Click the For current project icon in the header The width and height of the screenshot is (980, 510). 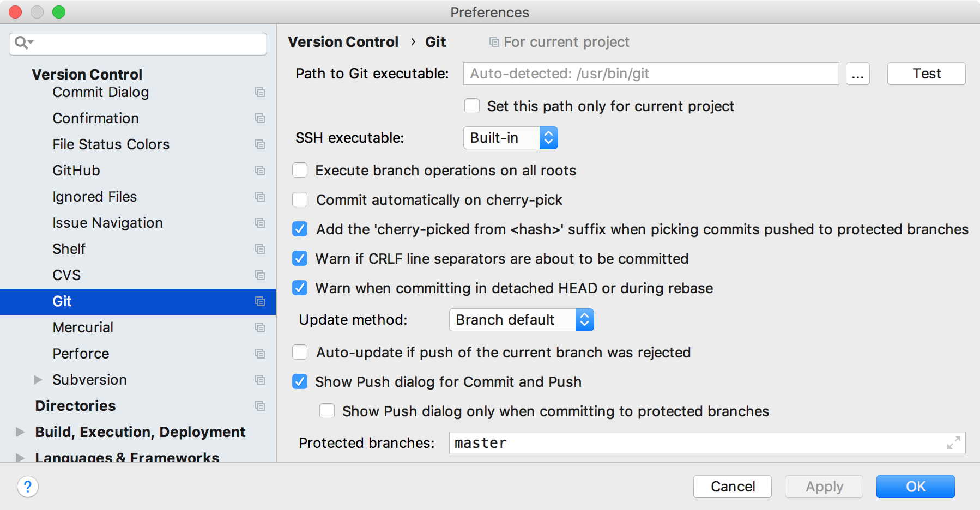point(493,41)
